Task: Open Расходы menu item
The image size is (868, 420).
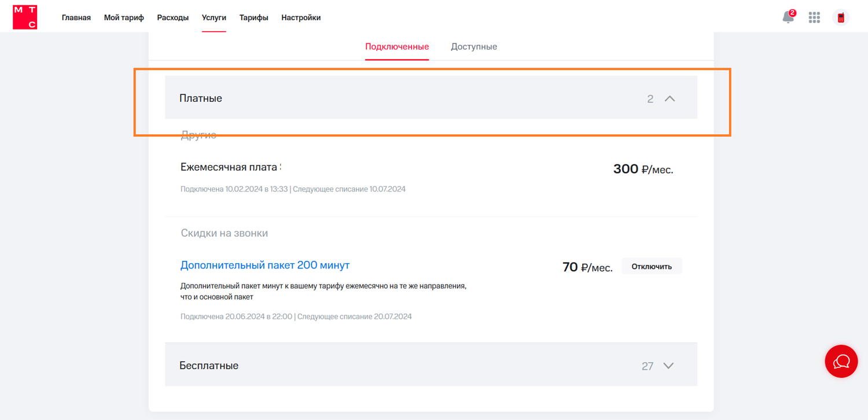Action: pos(173,17)
